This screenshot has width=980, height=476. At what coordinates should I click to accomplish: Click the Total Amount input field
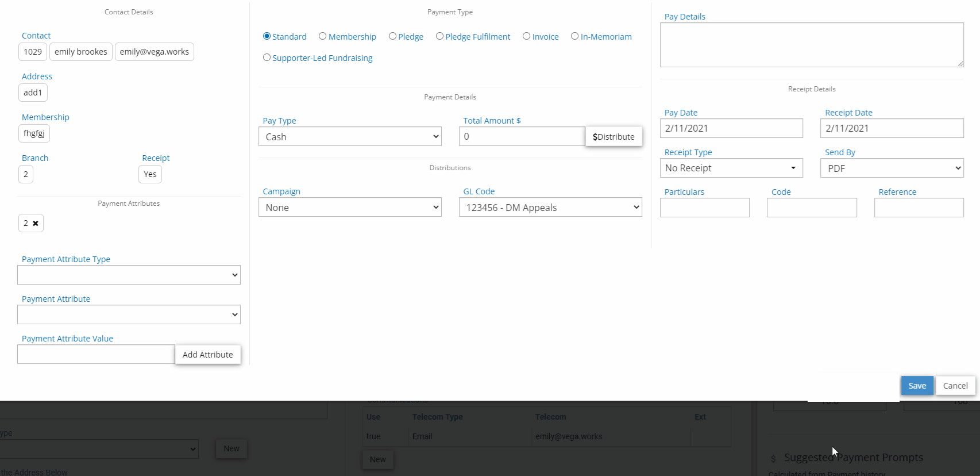[x=522, y=136]
